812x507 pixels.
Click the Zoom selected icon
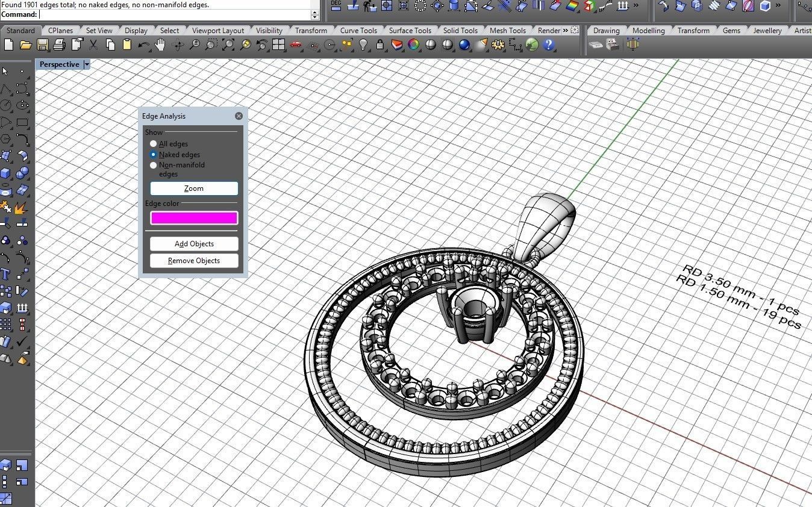click(x=245, y=45)
